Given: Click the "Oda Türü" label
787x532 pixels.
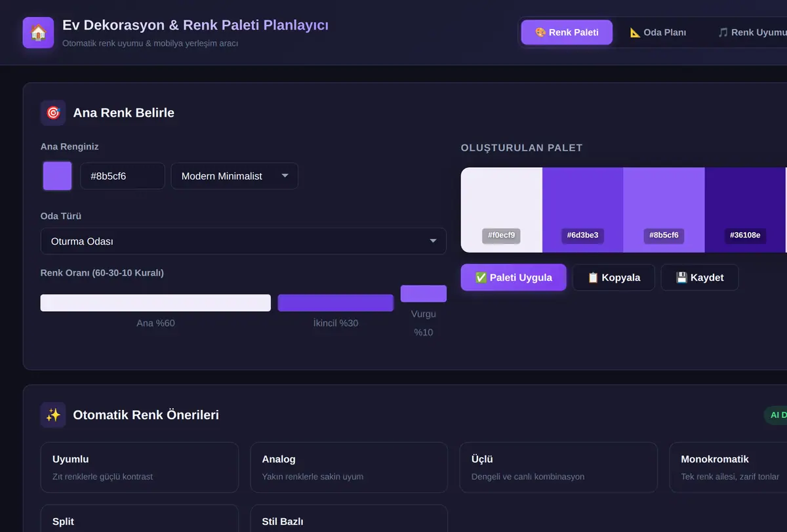Looking at the screenshot, I should pyautogui.click(x=61, y=216).
